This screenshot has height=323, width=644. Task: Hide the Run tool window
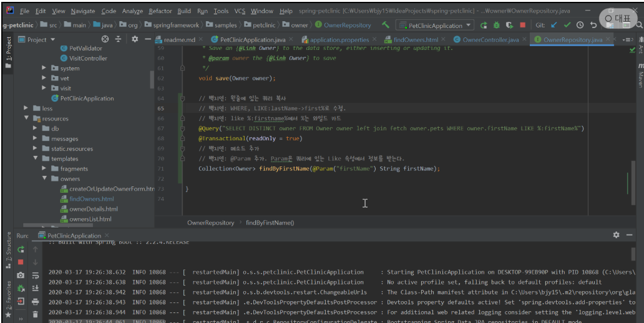[x=629, y=234]
